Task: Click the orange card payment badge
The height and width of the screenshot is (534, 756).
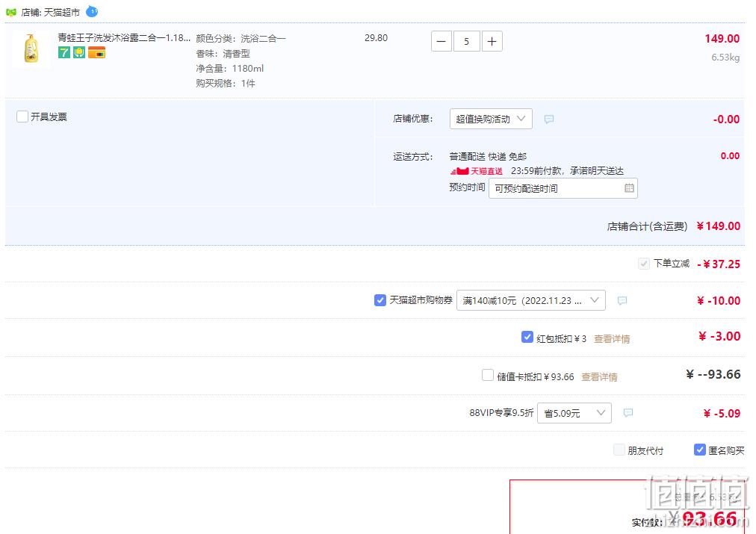Action: coord(96,52)
